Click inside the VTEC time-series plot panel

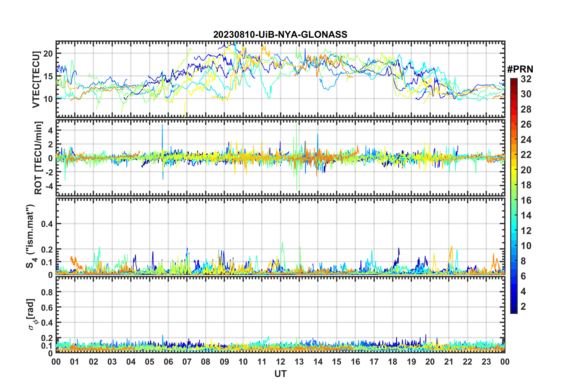[280, 79]
